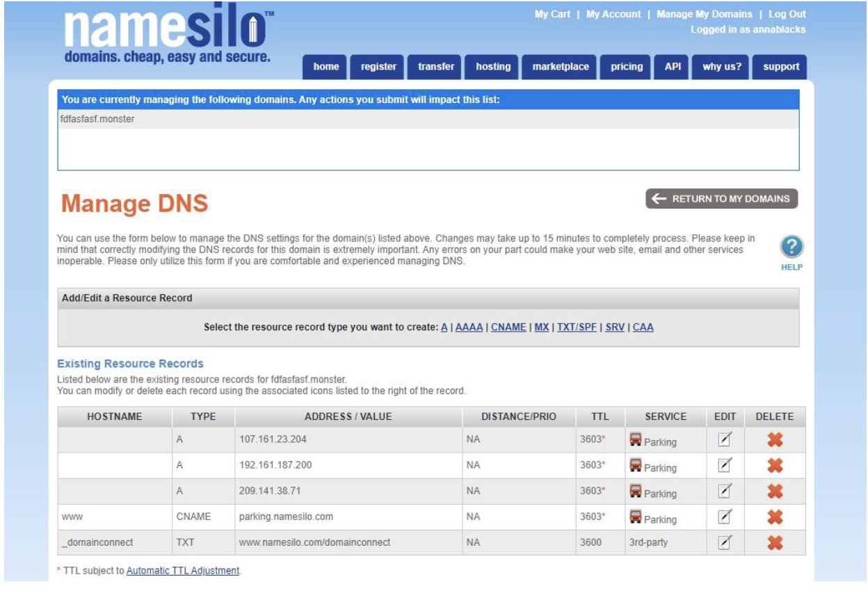The image size is (868, 591).
Task: Click the DISTANCE/PRIO column header
Action: click(x=519, y=416)
